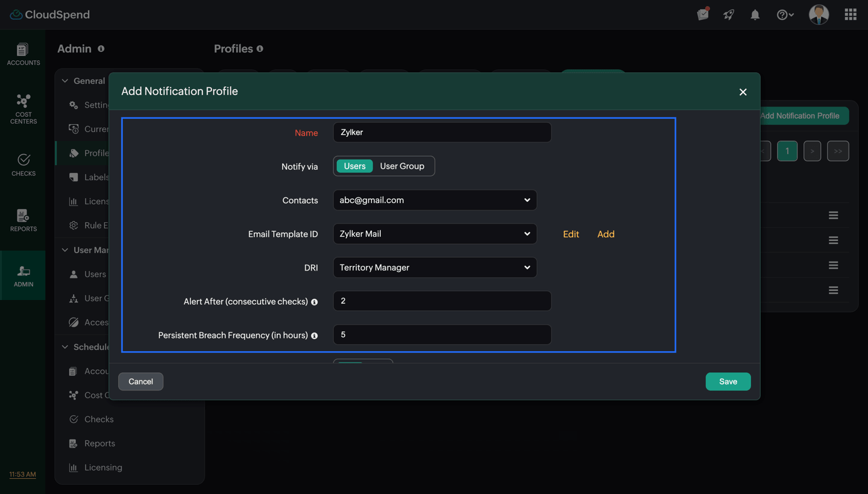Open the help menu dropdown
Image resolution: width=868 pixels, height=494 pixels.
coord(785,14)
